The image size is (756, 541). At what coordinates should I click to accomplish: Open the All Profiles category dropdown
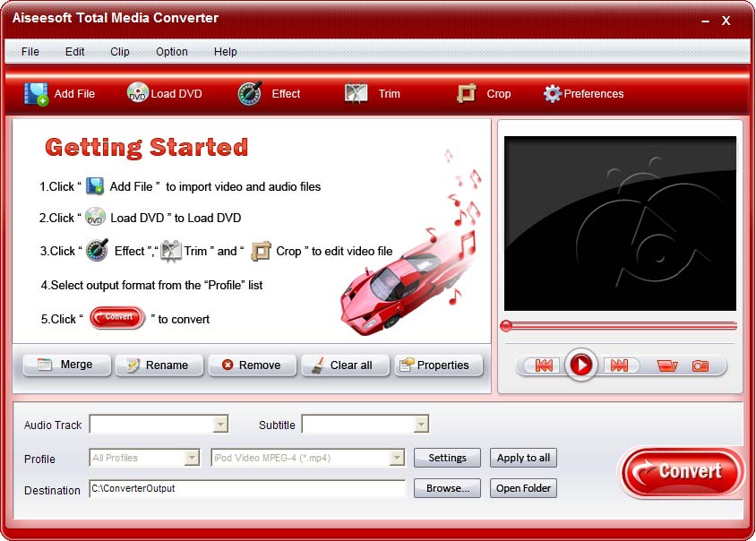tap(192, 458)
